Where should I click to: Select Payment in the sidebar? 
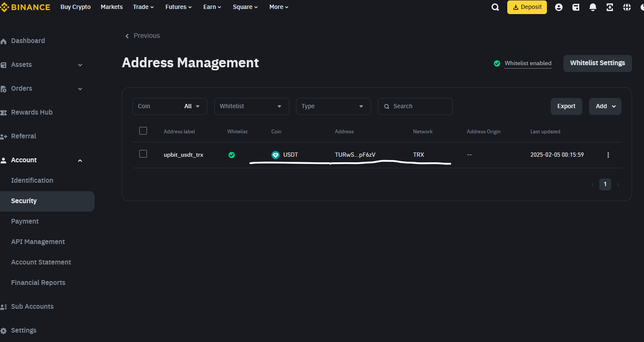25,221
